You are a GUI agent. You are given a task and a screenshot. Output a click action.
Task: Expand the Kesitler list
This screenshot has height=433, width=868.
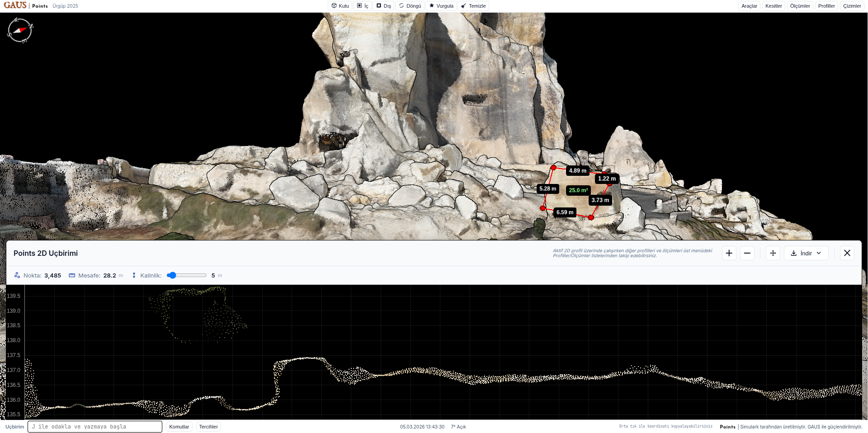[774, 6]
